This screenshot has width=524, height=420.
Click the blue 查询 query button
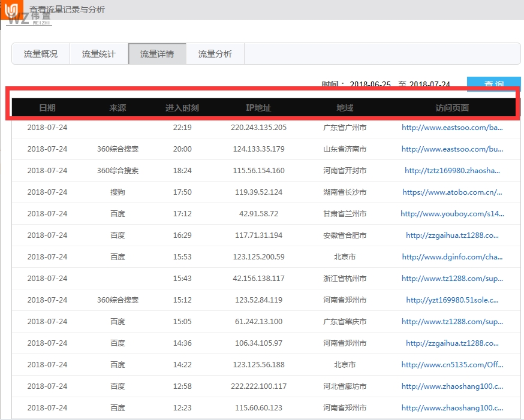pyautogui.click(x=494, y=84)
